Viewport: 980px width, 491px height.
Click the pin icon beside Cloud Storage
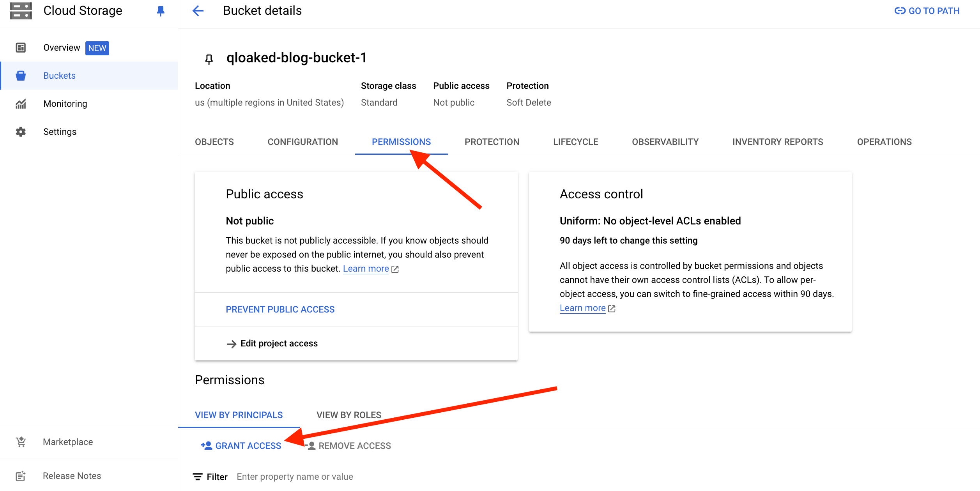click(160, 11)
